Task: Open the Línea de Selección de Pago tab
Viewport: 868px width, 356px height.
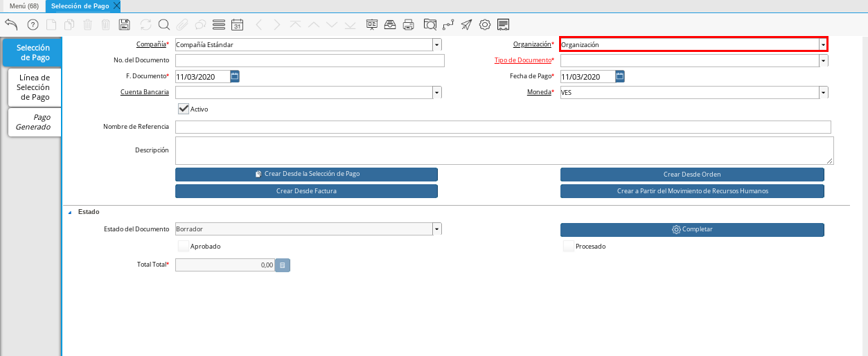Action: [x=35, y=87]
